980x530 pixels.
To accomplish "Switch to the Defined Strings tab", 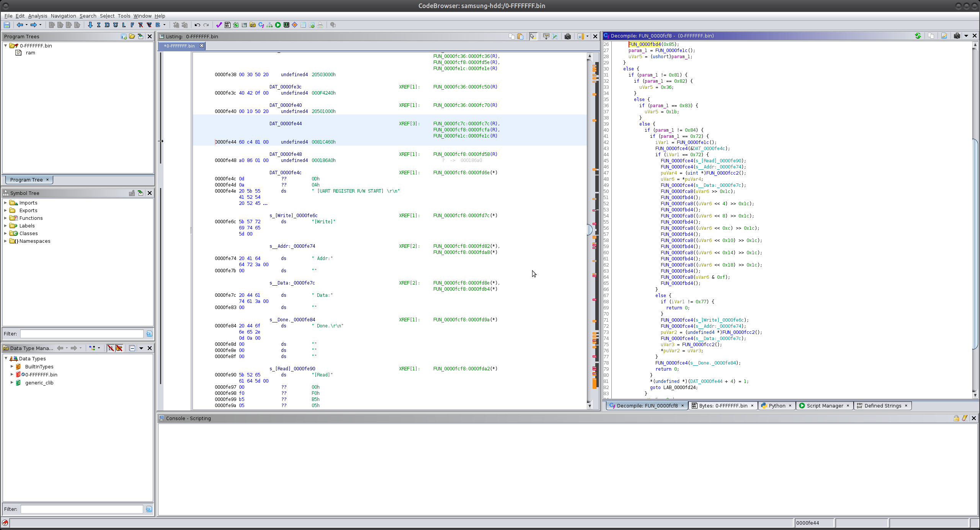I will tap(882, 406).
